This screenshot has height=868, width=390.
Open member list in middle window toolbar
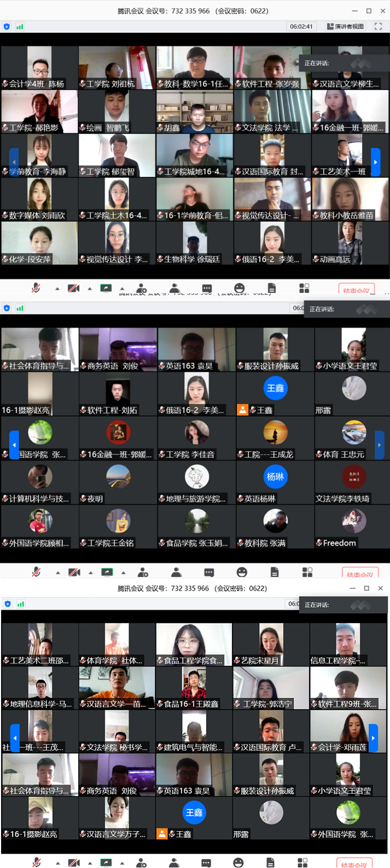click(x=176, y=572)
